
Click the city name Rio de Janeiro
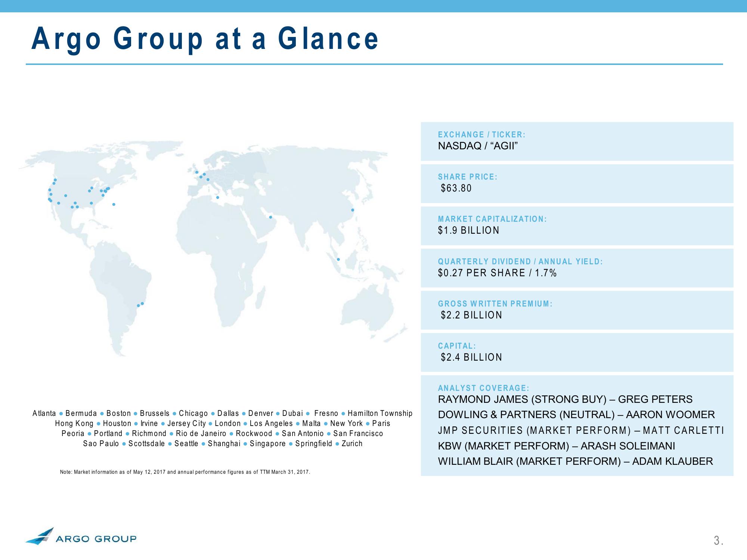(201, 433)
